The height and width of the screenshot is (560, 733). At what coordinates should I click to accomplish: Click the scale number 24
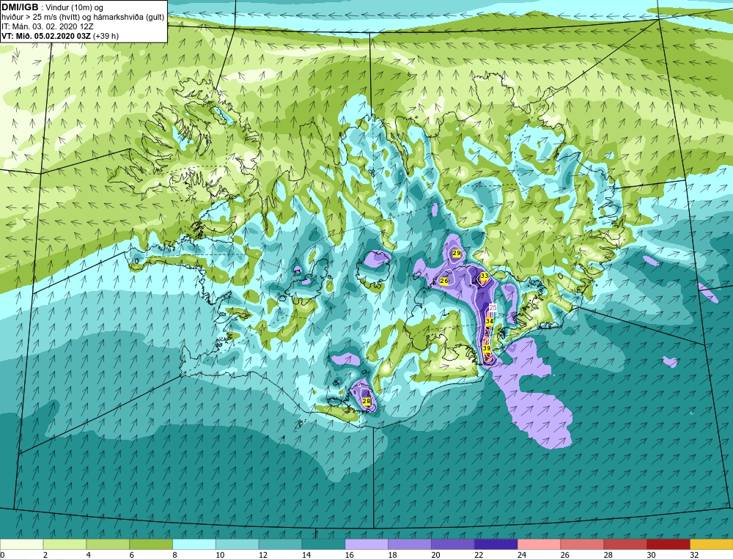(x=522, y=555)
